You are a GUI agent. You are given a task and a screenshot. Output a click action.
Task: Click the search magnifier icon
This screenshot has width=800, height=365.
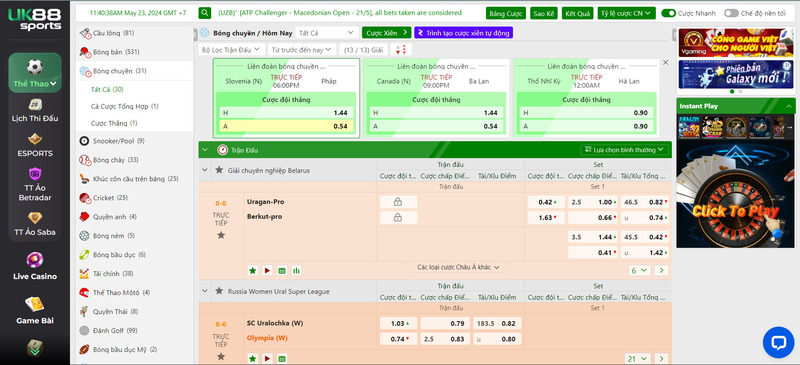205,13
